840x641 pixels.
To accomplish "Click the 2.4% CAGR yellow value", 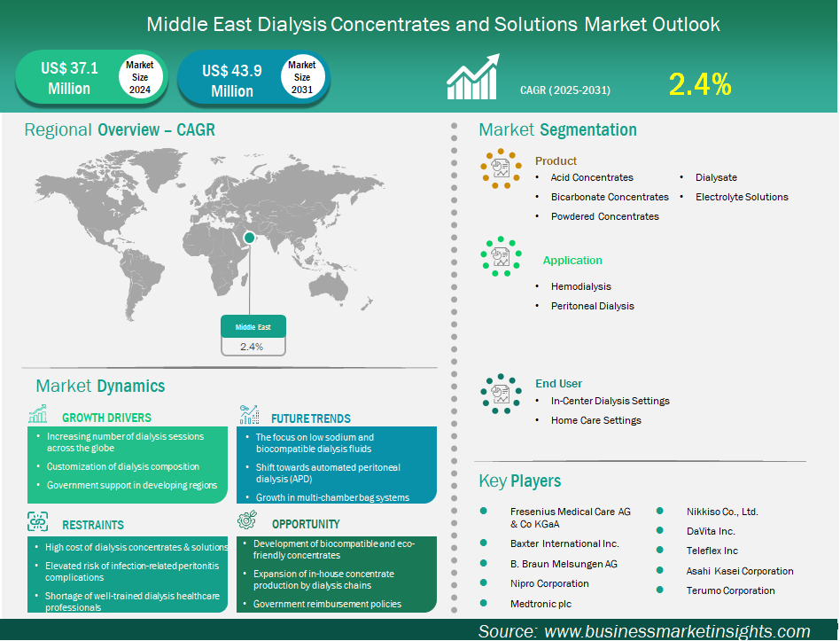I will [x=700, y=84].
